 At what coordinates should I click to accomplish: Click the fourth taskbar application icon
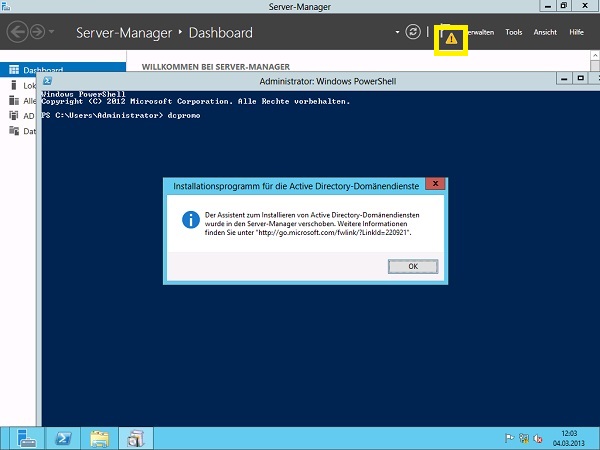click(136, 438)
